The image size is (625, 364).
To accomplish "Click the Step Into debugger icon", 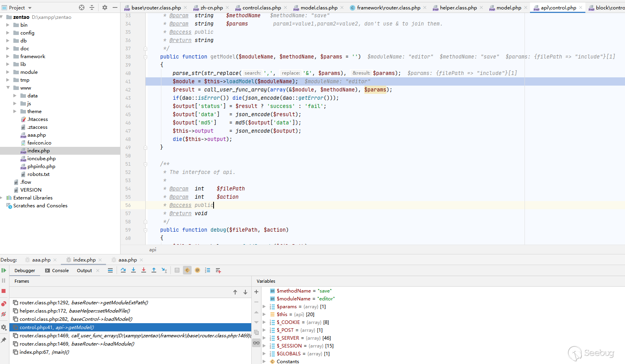I will [x=133, y=270].
